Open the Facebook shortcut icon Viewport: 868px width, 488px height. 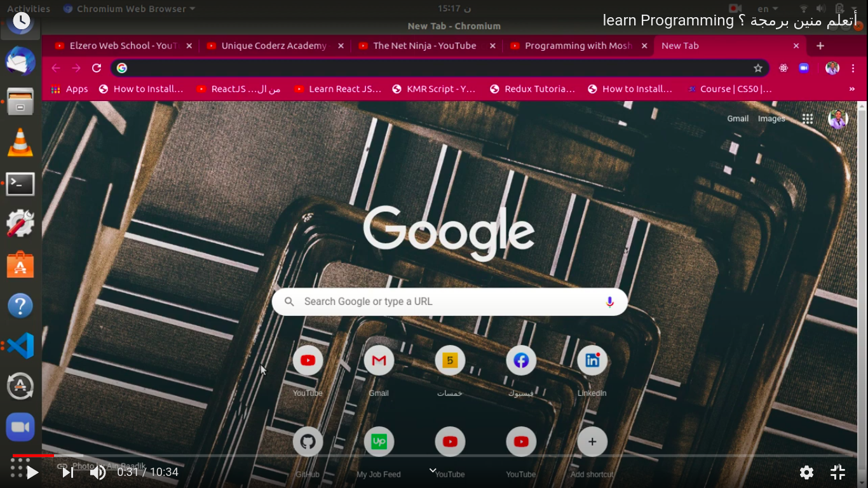point(521,361)
